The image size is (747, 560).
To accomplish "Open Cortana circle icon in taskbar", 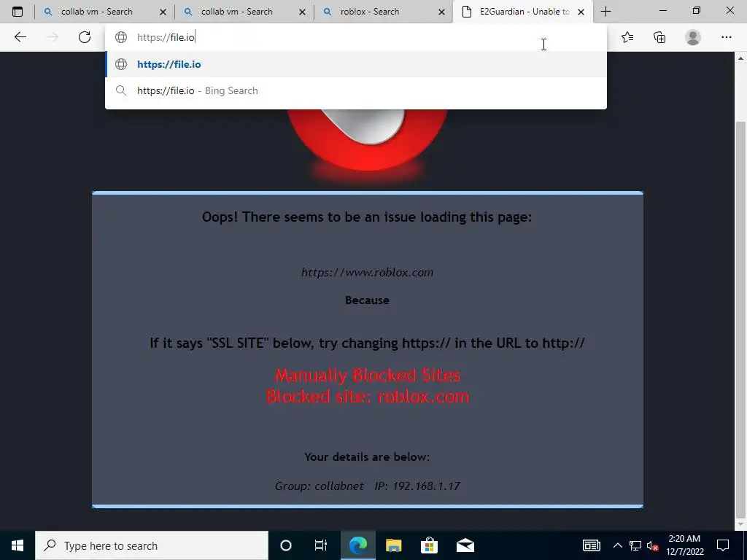I will [x=285, y=545].
